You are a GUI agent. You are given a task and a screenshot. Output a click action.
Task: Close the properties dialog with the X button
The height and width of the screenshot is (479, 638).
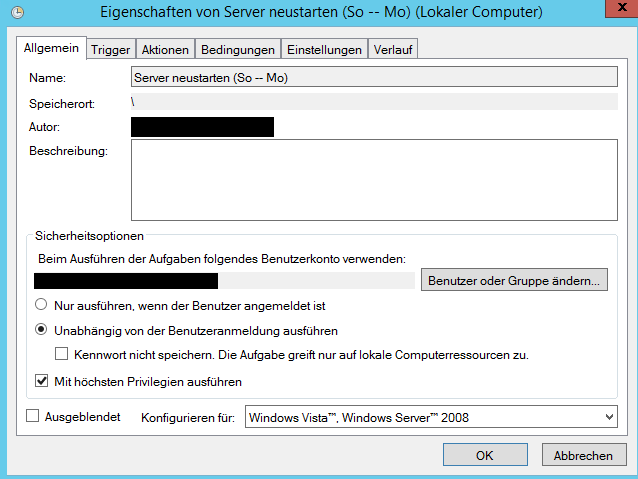622,8
